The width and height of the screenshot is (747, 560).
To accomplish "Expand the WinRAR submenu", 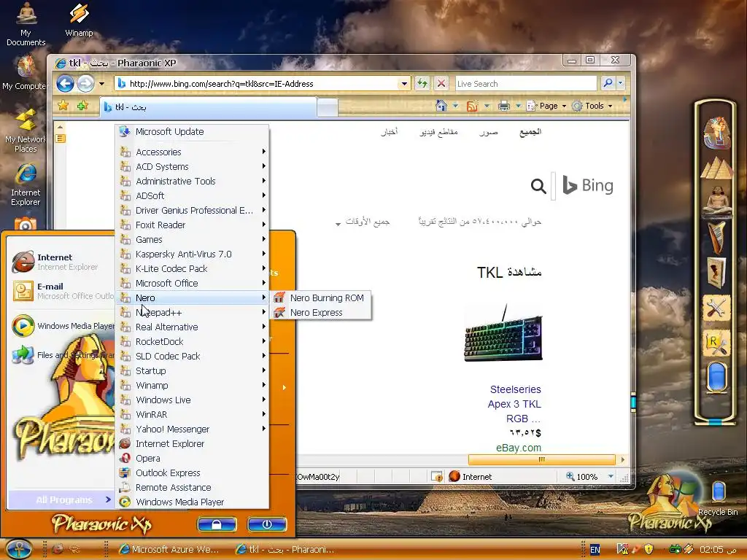I will click(x=193, y=415).
